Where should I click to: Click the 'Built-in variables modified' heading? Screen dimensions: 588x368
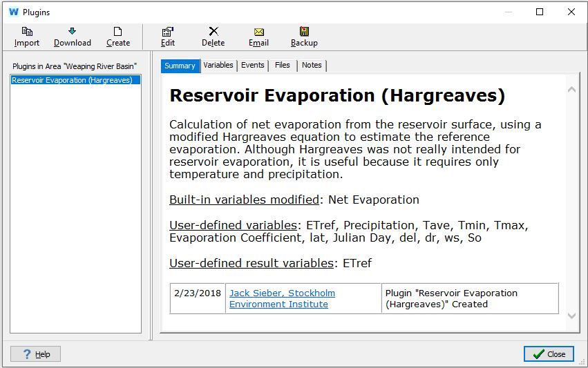[244, 200]
